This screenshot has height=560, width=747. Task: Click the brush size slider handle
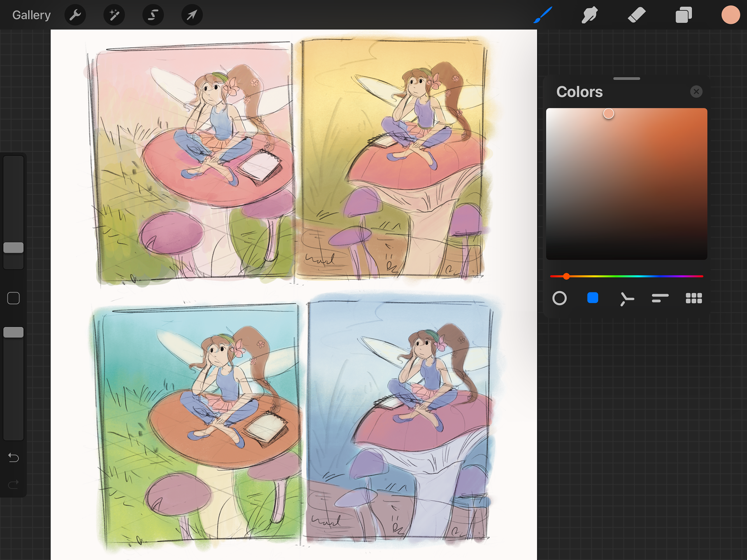pos(14,248)
